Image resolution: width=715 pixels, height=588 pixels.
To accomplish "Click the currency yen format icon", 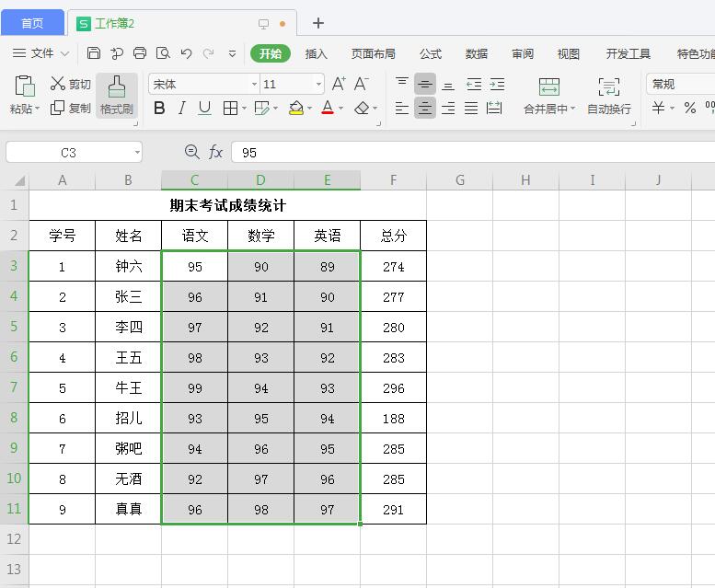I will [658, 108].
